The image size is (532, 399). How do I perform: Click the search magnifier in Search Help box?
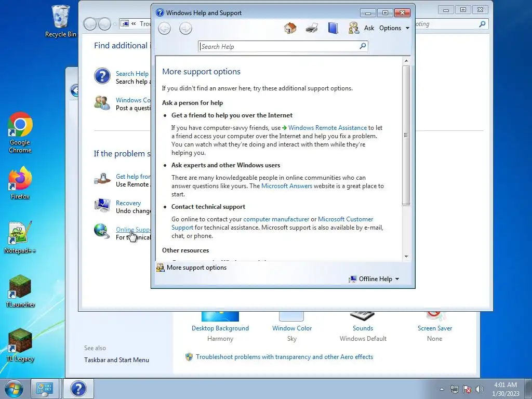pyautogui.click(x=363, y=46)
